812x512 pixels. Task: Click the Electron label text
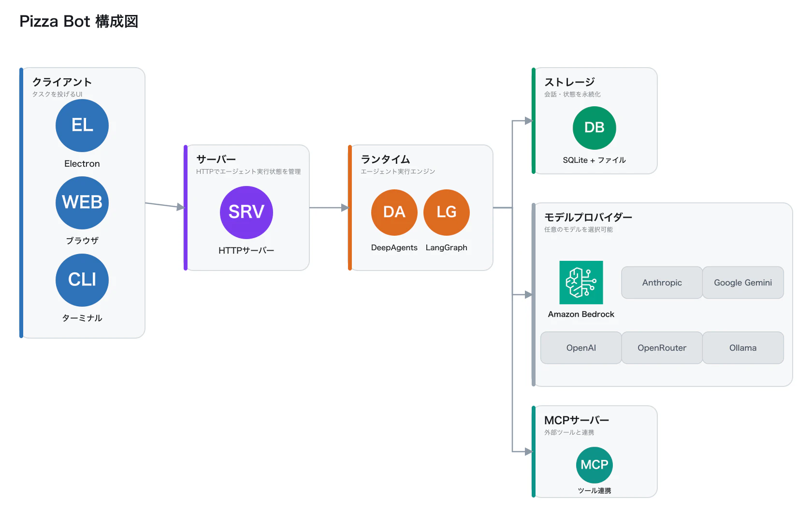pos(82,164)
